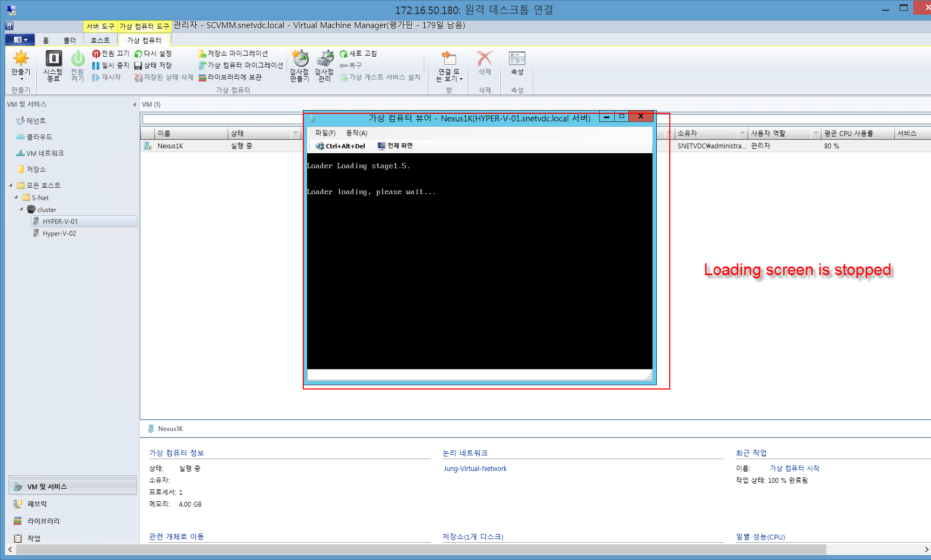Open 상태 column filter dropdown

pos(295,133)
